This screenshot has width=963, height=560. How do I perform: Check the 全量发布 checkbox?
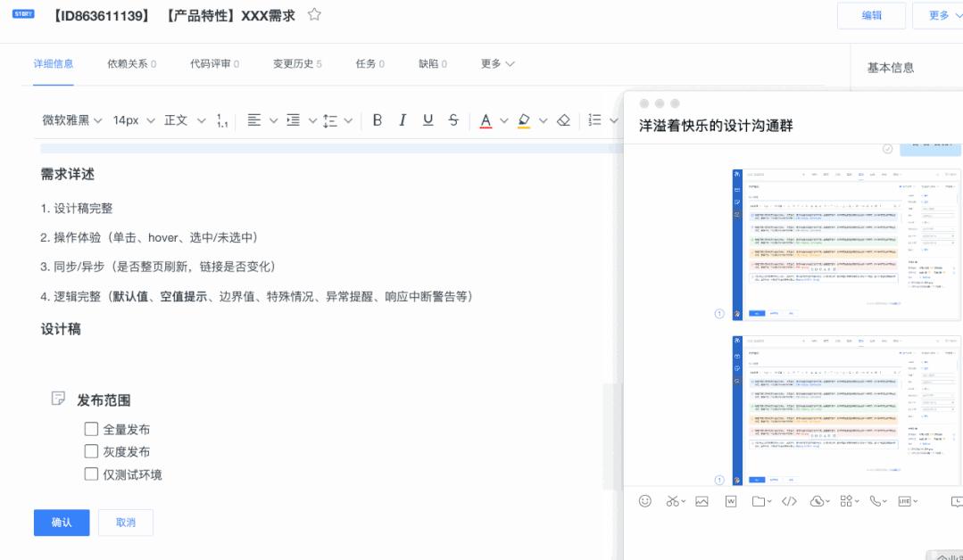click(90, 428)
